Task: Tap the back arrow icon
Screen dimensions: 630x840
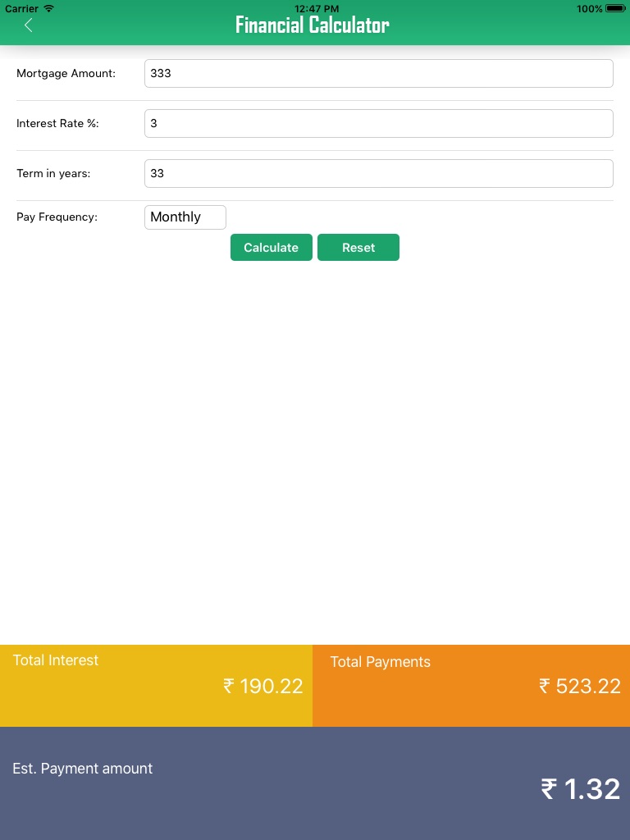Action: pos(28,25)
